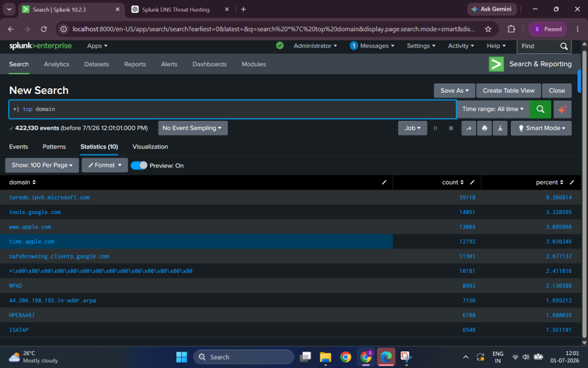
Task: Open the AI assistant sparkle icon
Action: click(562, 109)
